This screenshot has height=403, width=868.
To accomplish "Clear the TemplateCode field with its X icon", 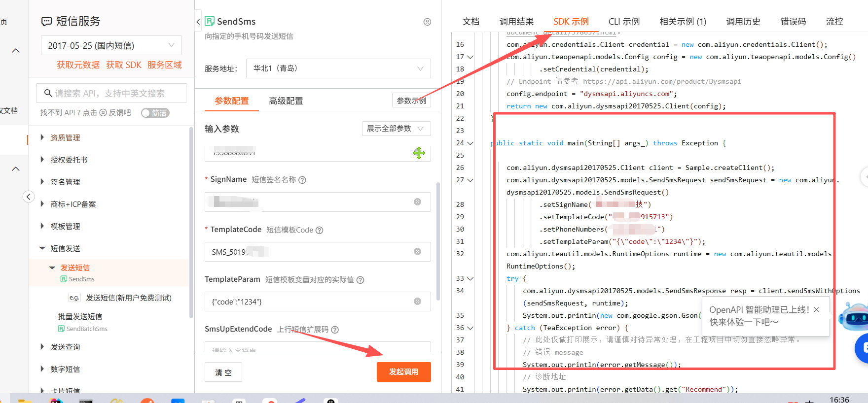I will click(x=418, y=252).
